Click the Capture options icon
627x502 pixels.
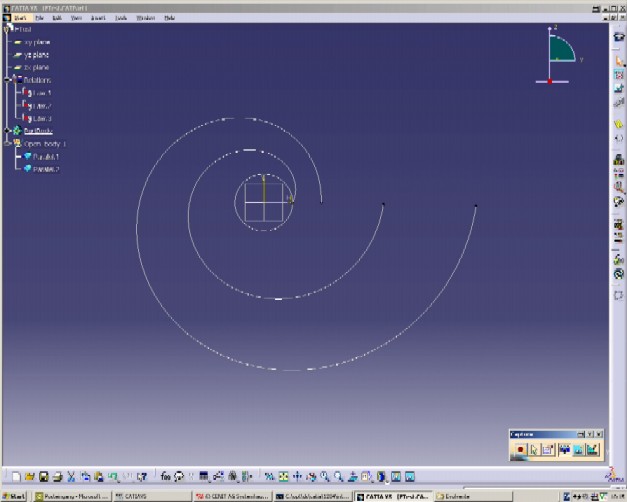(x=547, y=450)
